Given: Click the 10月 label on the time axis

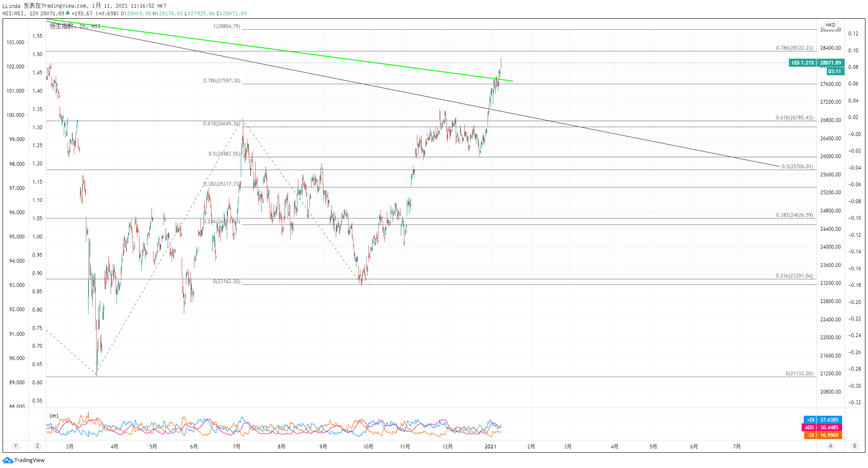Looking at the screenshot, I should 368,446.
